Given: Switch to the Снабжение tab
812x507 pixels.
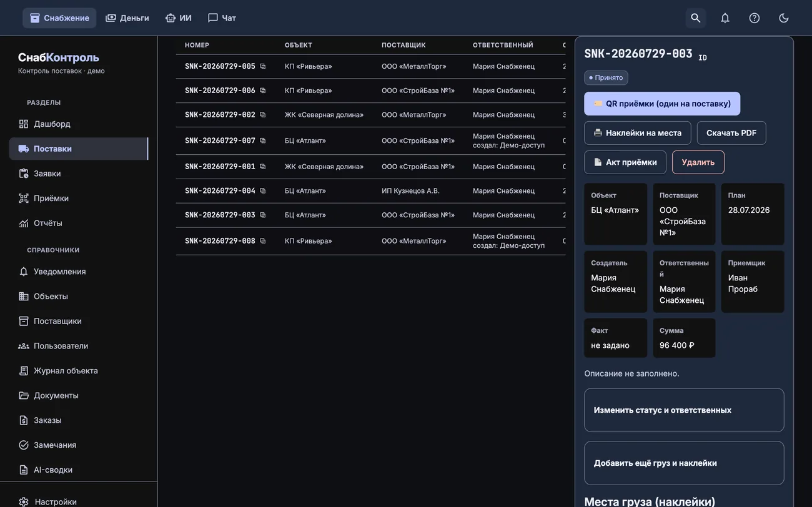Looking at the screenshot, I should (x=59, y=18).
